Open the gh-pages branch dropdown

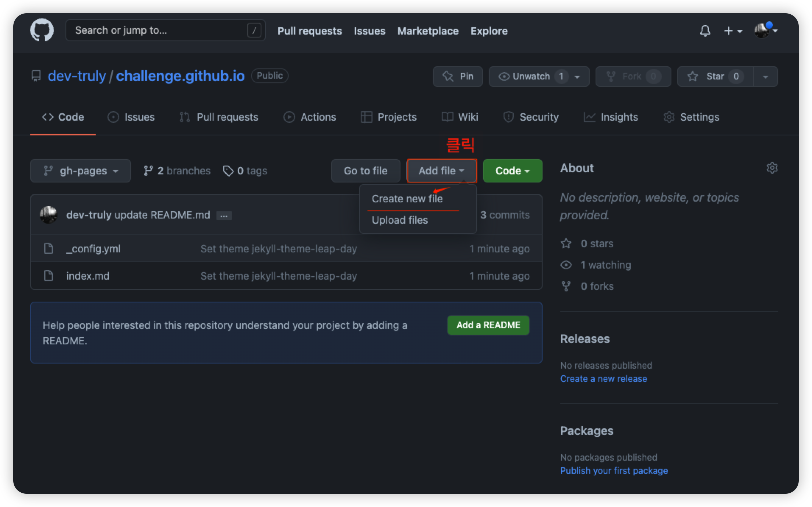click(80, 171)
